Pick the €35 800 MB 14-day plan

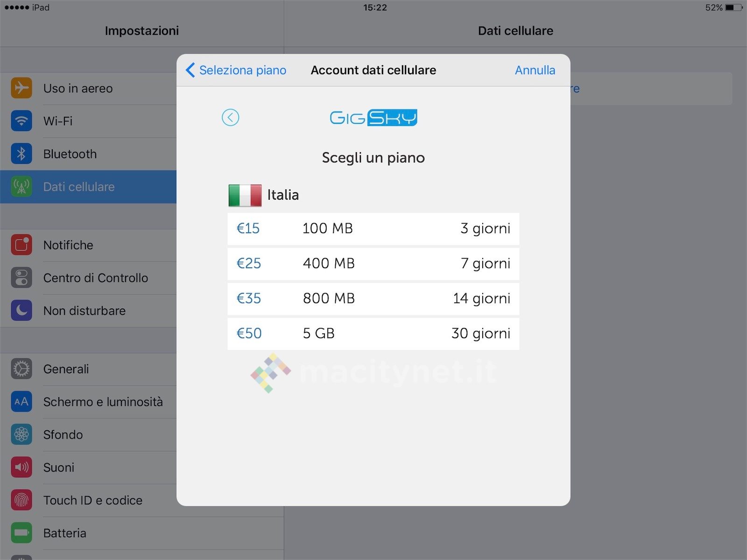pyautogui.click(x=373, y=299)
